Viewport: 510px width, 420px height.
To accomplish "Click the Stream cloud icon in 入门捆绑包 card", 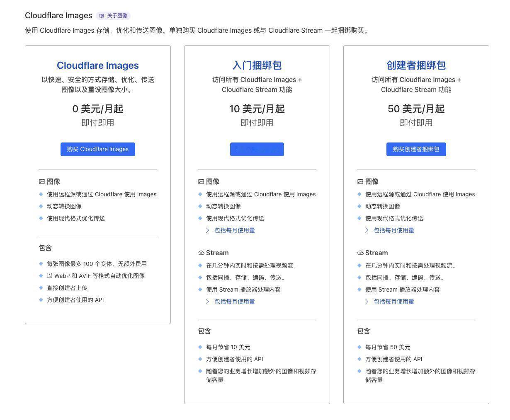I will coord(201,253).
